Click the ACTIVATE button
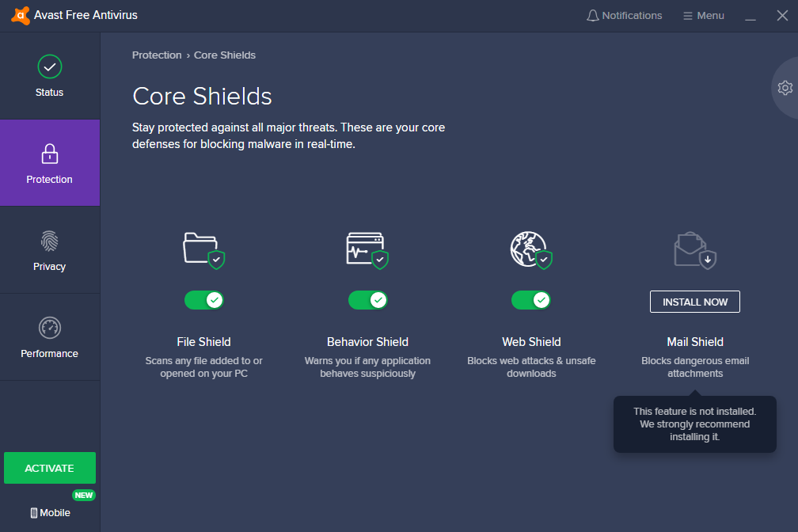The width and height of the screenshot is (798, 532). 50,468
